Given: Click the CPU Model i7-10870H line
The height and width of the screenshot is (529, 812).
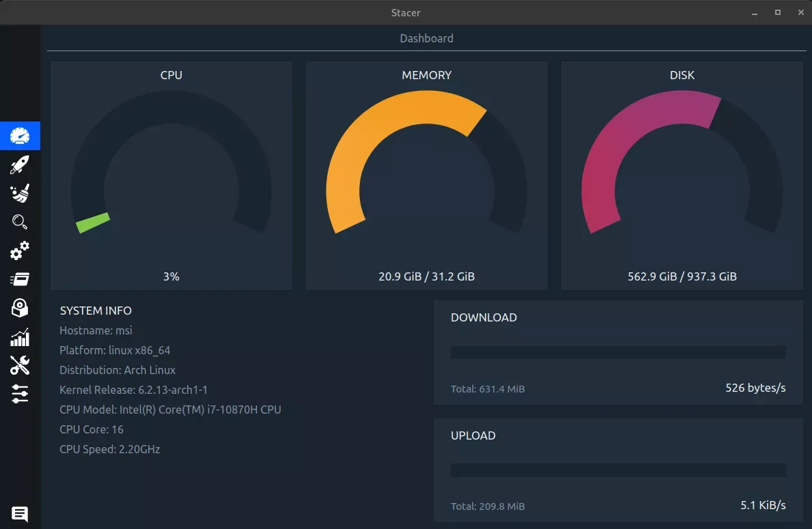Looking at the screenshot, I should [170, 410].
